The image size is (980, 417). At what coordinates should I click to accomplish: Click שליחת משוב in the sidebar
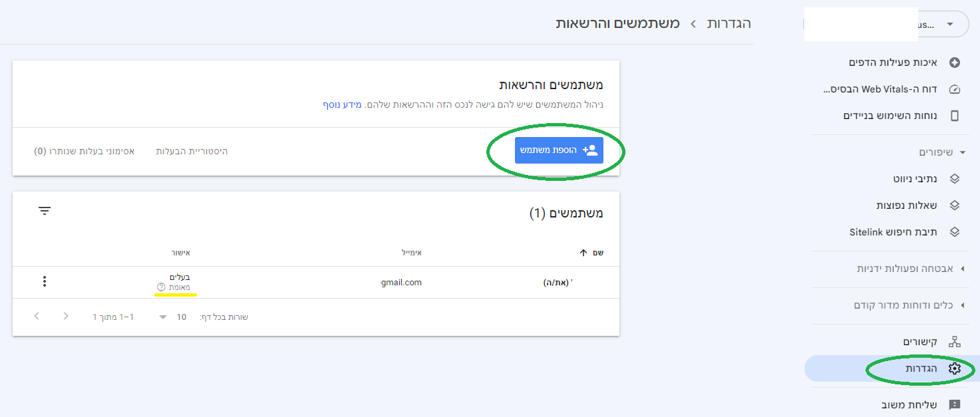coord(892,404)
